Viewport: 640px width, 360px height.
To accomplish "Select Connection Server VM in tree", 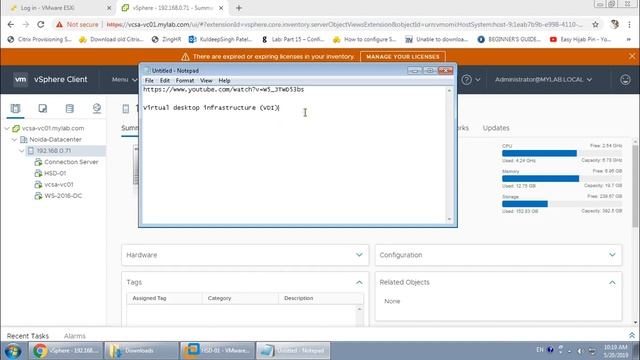I will click(x=71, y=162).
